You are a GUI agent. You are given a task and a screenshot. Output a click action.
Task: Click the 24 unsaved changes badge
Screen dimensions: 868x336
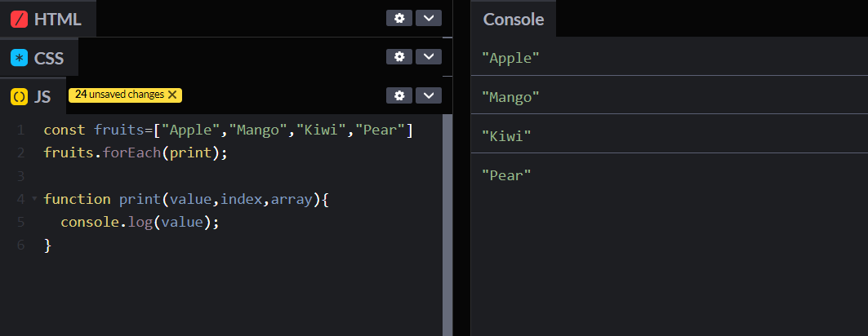[x=119, y=95]
